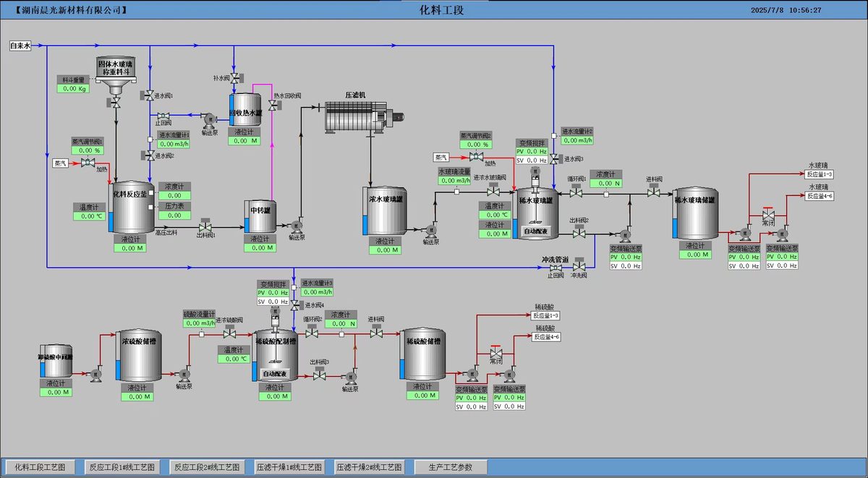This screenshot has height=478, width=868.
Task: Click the 进水流量计3 reading
Action: click(x=318, y=292)
